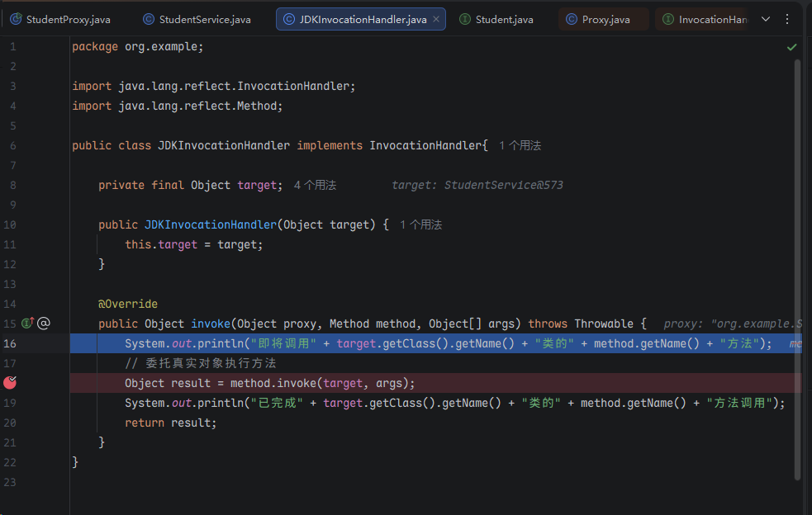The height and width of the screenshot is (515, 812).
Task: Click the target: StudentService@573 debug inline value
Action: [x=477, y=185]
